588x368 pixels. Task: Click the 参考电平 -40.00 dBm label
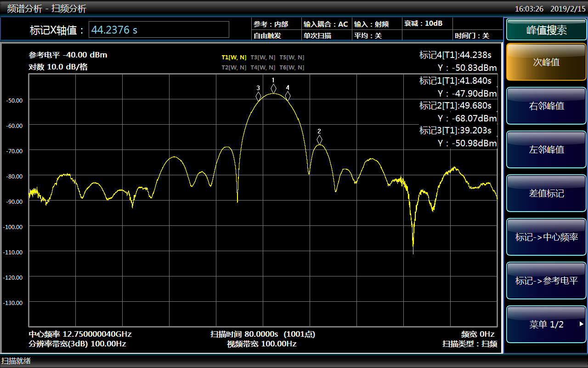tap(68, 55)
